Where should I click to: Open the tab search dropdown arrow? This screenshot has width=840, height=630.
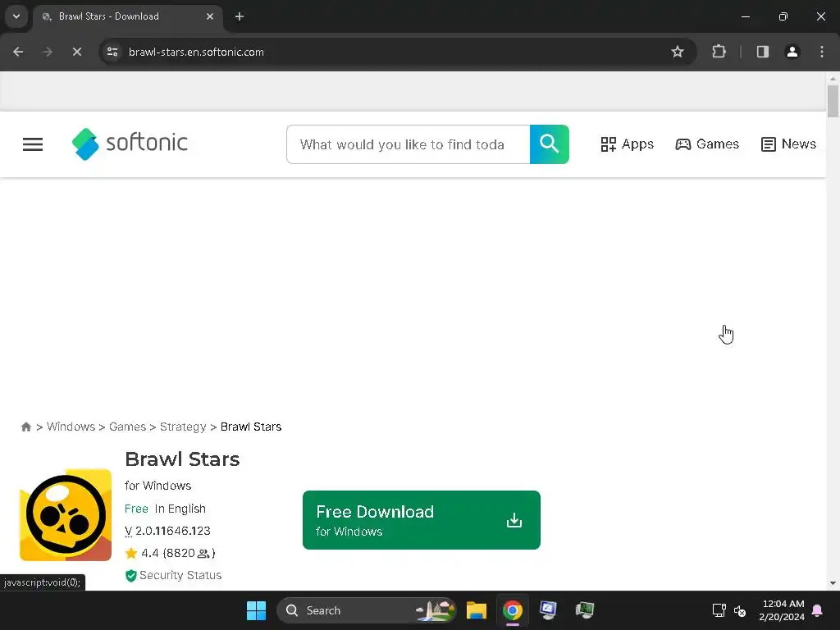pos(16,16)
